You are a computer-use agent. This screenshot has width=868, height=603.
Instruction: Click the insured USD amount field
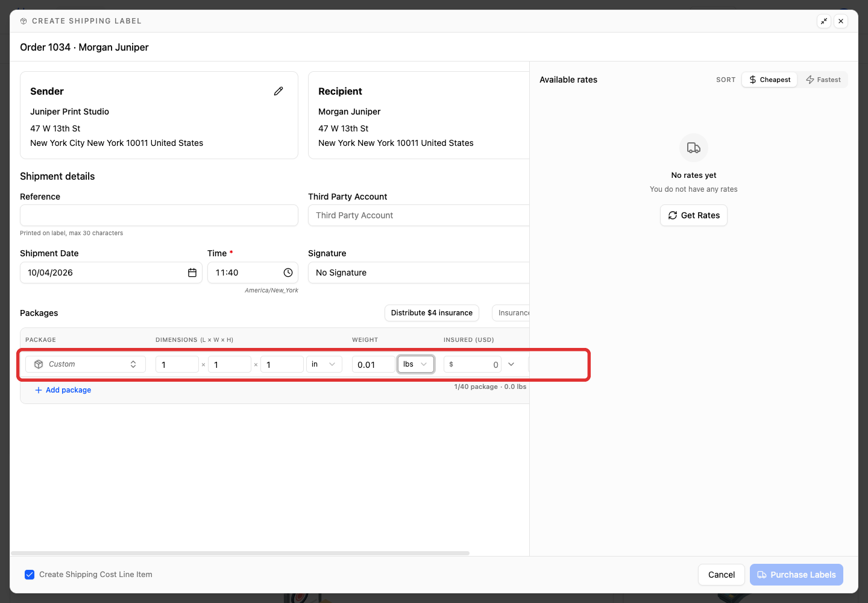[473, 364]
